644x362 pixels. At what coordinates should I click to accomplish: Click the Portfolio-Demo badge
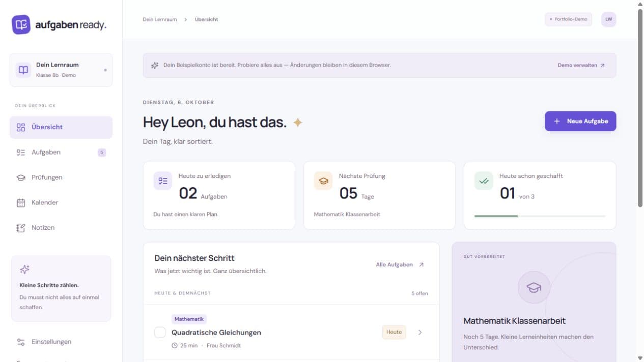point(568,19)
